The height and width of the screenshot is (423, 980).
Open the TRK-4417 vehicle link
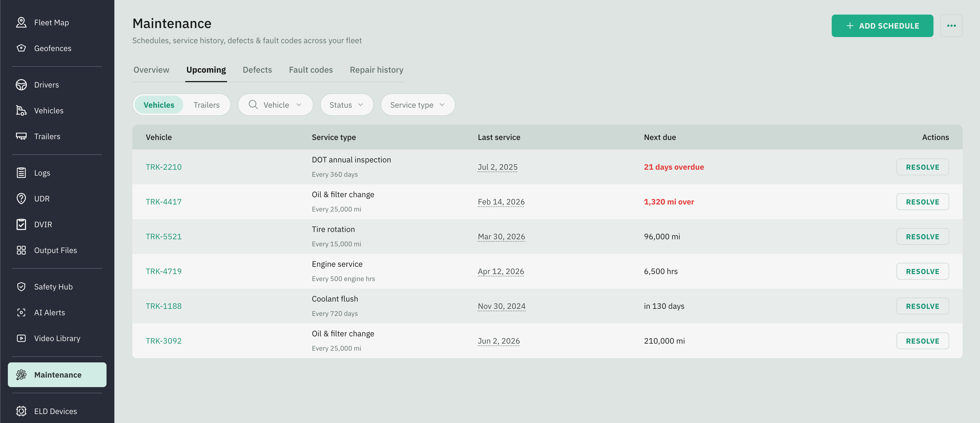click(x=164, y=201)
